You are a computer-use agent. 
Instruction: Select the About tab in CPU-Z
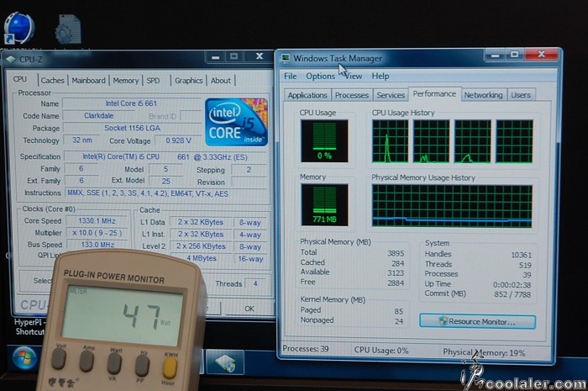(x=220, y=80)
